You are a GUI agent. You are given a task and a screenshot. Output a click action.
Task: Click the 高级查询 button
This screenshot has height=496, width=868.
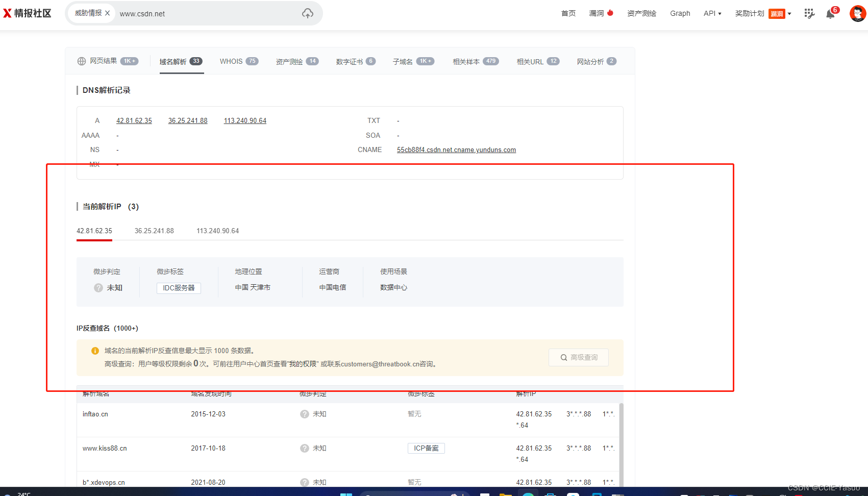pyautogui.click(x=579, y=358)
